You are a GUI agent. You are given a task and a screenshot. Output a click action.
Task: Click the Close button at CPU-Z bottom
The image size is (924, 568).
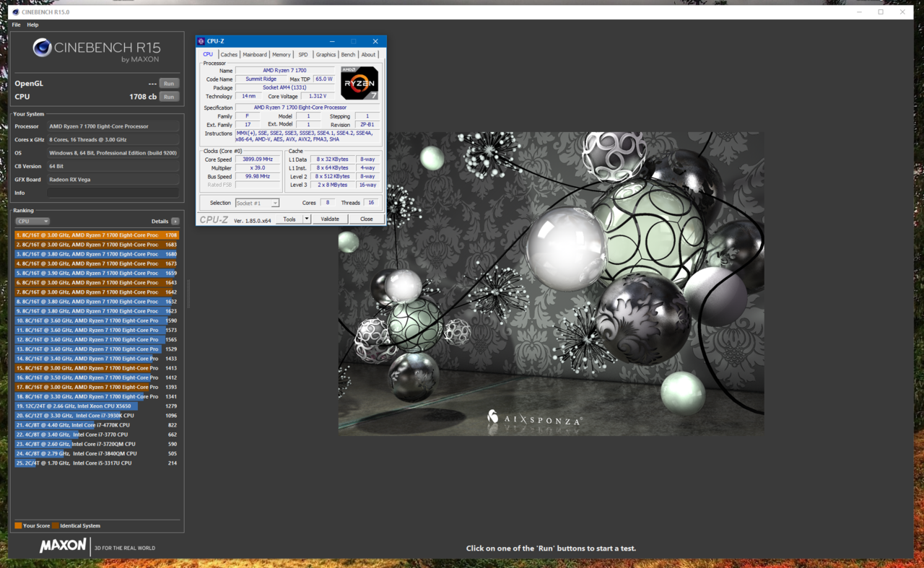(367, 219)
